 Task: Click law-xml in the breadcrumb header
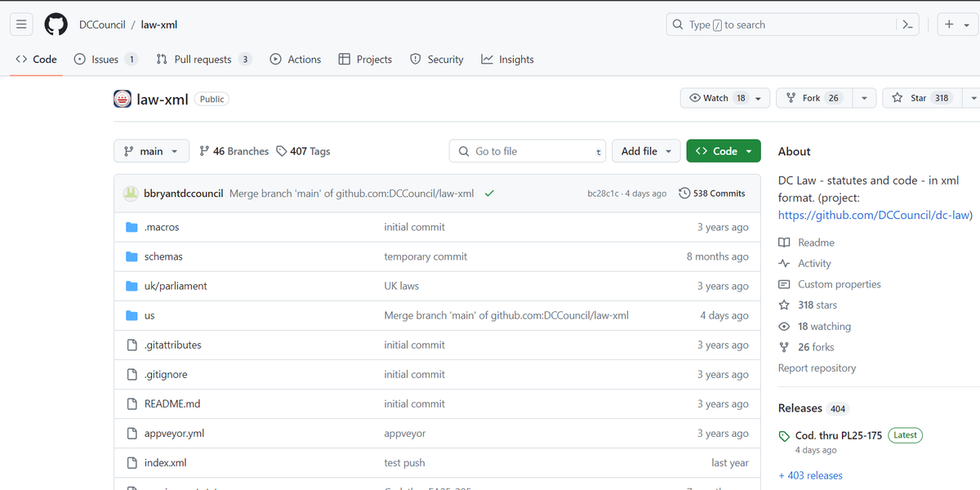click(x=159, y=24)
